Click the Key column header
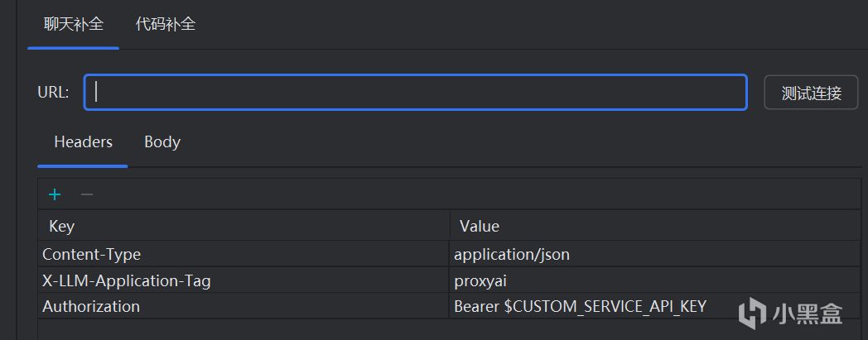This screenshot has height=340, width=868. point(62,226)
